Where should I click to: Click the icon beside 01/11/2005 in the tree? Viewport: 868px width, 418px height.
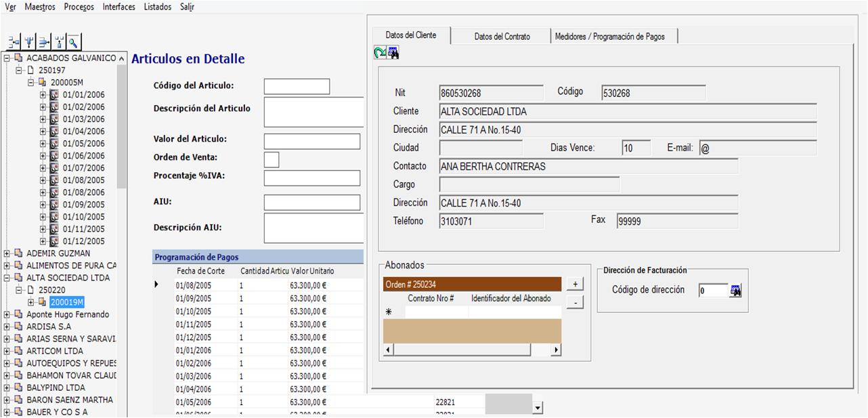click(x=55, y=229)
